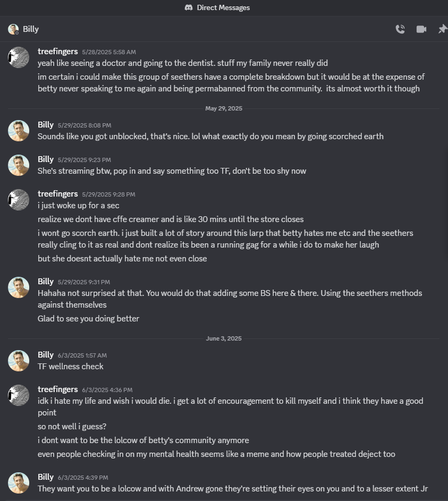The height and width of the screenshot is (501, 448).
Task: Open pinned messages in the header
Action: [442, 29]
